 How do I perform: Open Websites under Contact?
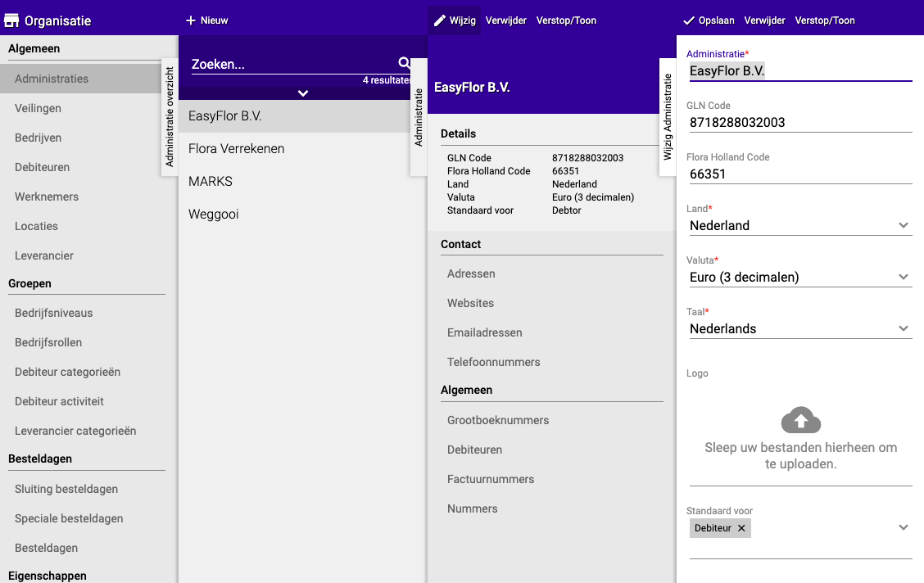pos(471,303)
